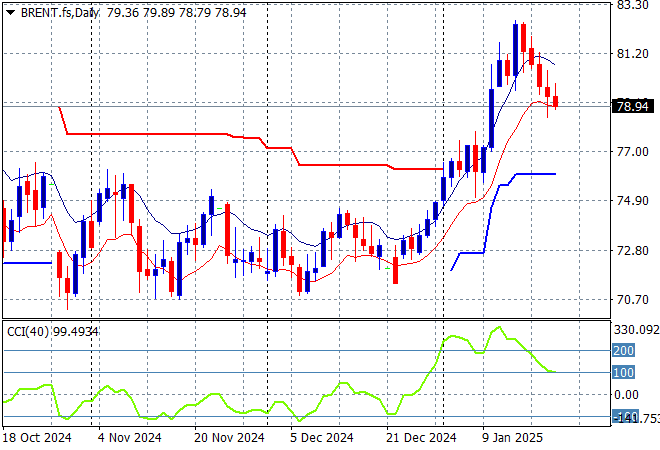Screen dimensions: 660x450
Task: Select the CCI(40) 99.4934 indicator label
Action: [x=53, y=332]
